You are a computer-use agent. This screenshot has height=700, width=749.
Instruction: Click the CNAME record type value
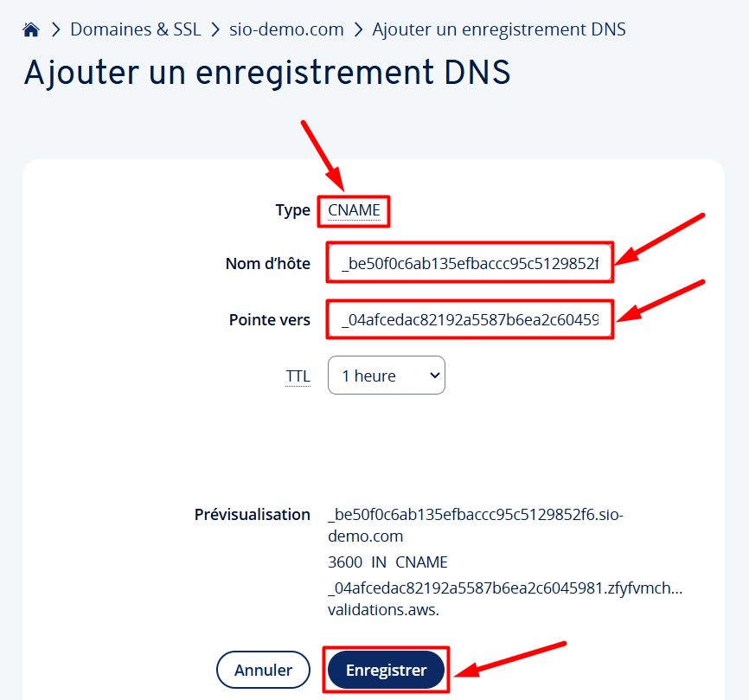click(354, 210)
